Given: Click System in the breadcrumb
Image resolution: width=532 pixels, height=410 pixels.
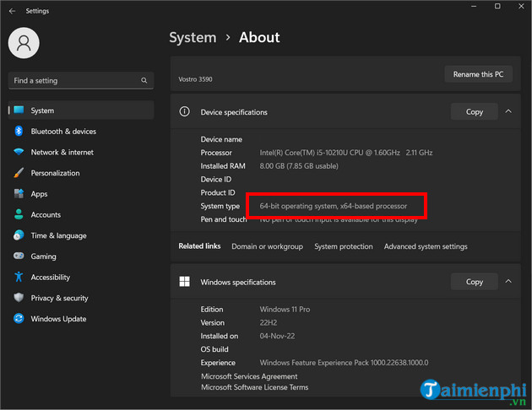Looking at the screenshot, I should [x=193, y=37].
